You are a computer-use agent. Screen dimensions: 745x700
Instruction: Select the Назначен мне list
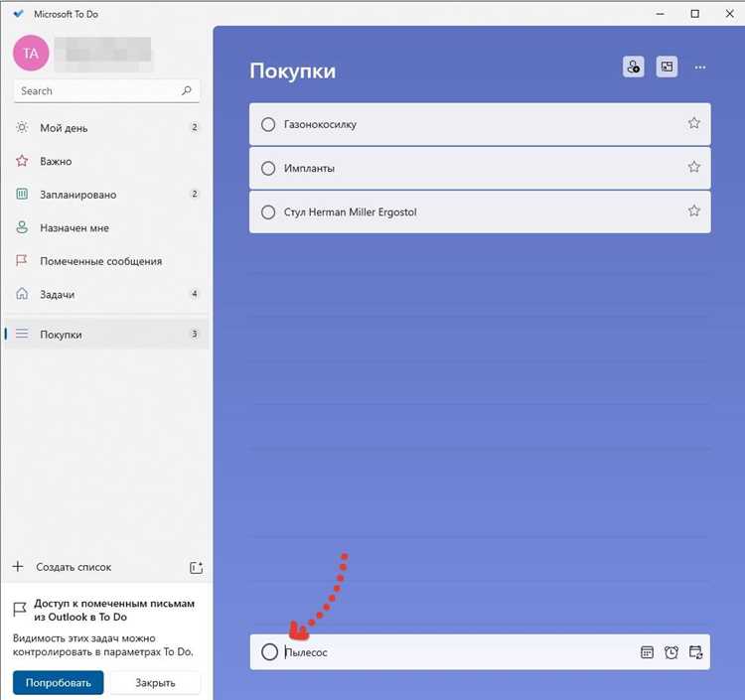point(107,227)
